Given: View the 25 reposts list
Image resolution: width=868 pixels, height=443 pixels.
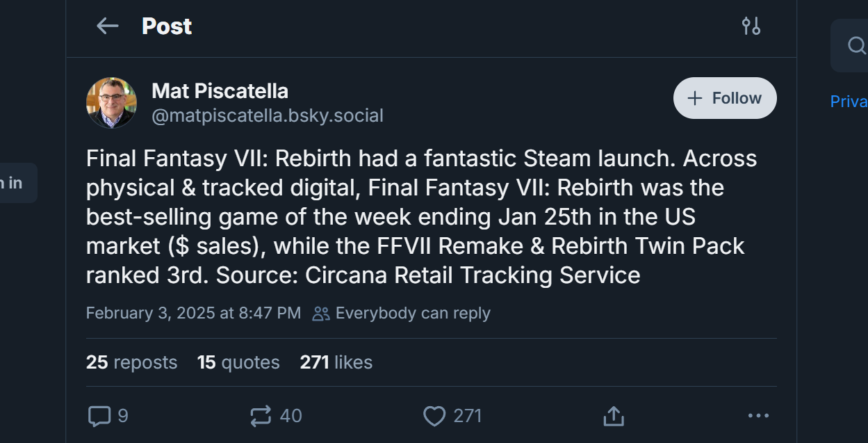Looking at the screenshot, I should coord(131,362).
